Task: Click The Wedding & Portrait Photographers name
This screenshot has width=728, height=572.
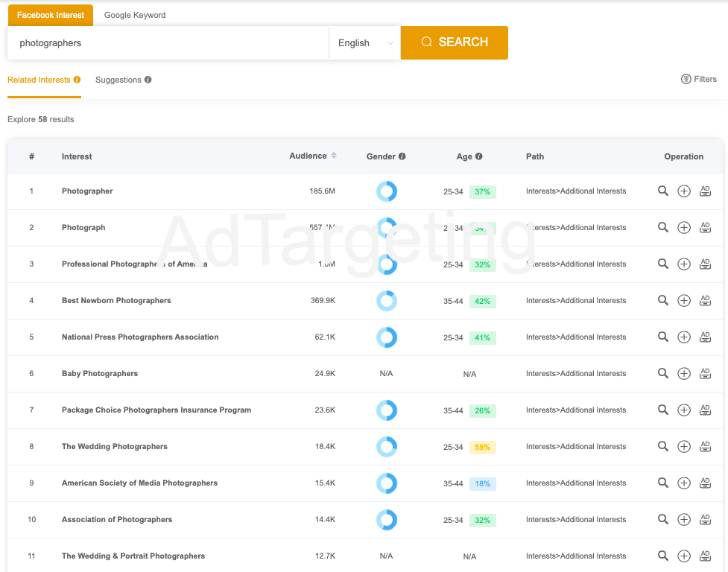Action: 133,556
